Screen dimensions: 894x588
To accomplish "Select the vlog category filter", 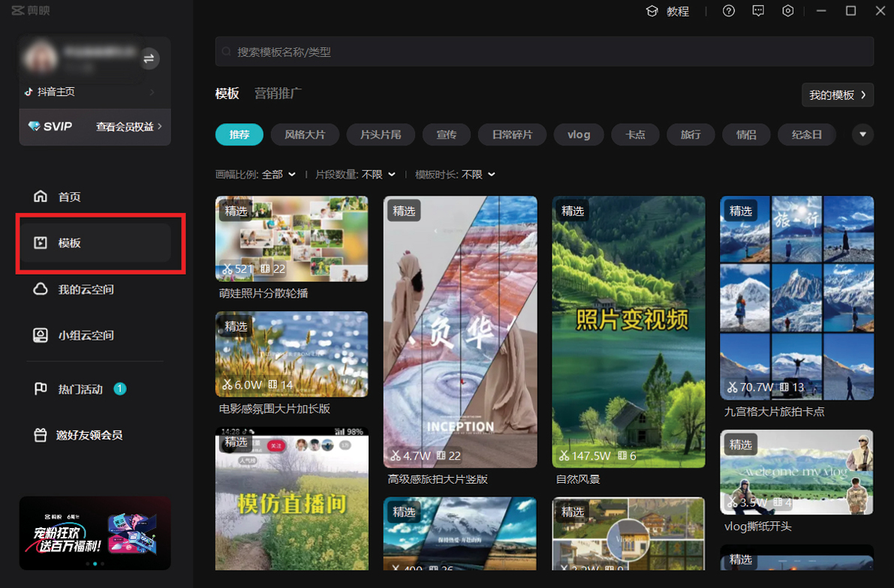I will point(579,135).
